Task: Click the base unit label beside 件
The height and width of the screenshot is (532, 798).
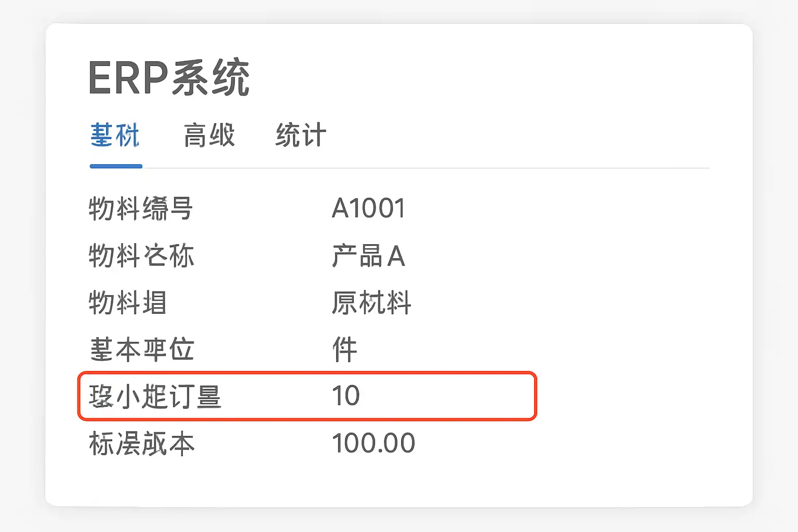Action: tap(142, 349)
